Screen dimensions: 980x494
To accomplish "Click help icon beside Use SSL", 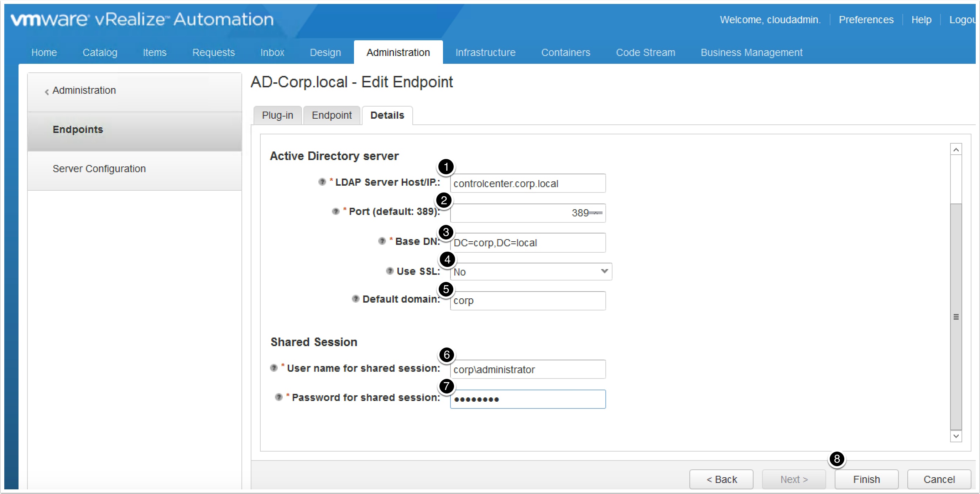I will (389, 271).
